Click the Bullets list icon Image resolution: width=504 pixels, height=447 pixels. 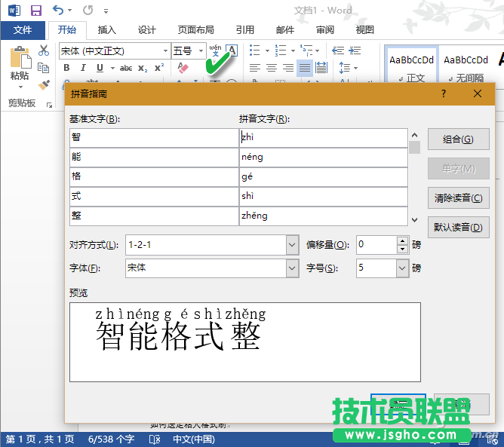pos(255,51)
